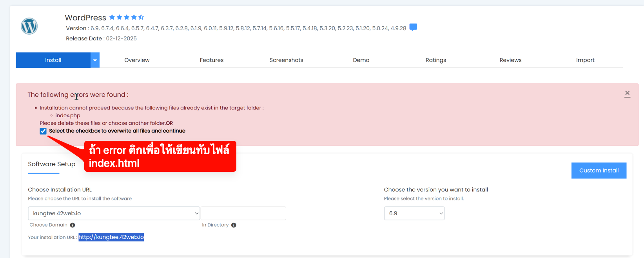Click the blue Install button
Image resolution: width=644 pixels, height=258 pixels.
click(x=53, y=60)
